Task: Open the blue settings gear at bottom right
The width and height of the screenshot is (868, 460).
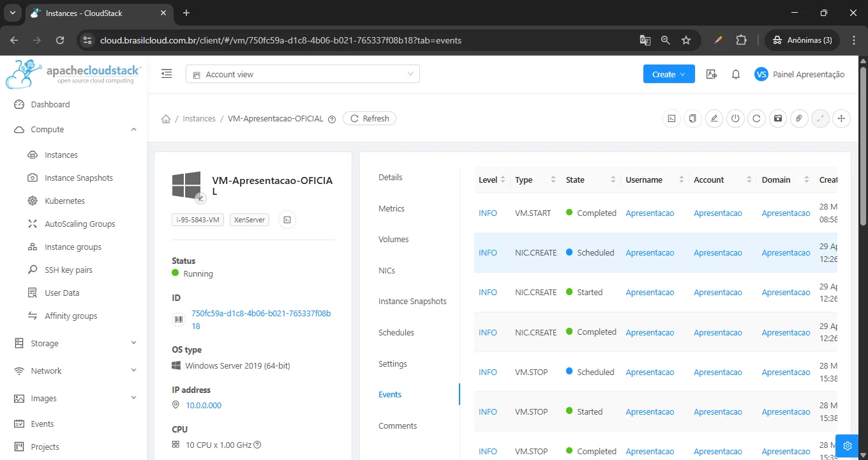Action: tap(848, 445)
